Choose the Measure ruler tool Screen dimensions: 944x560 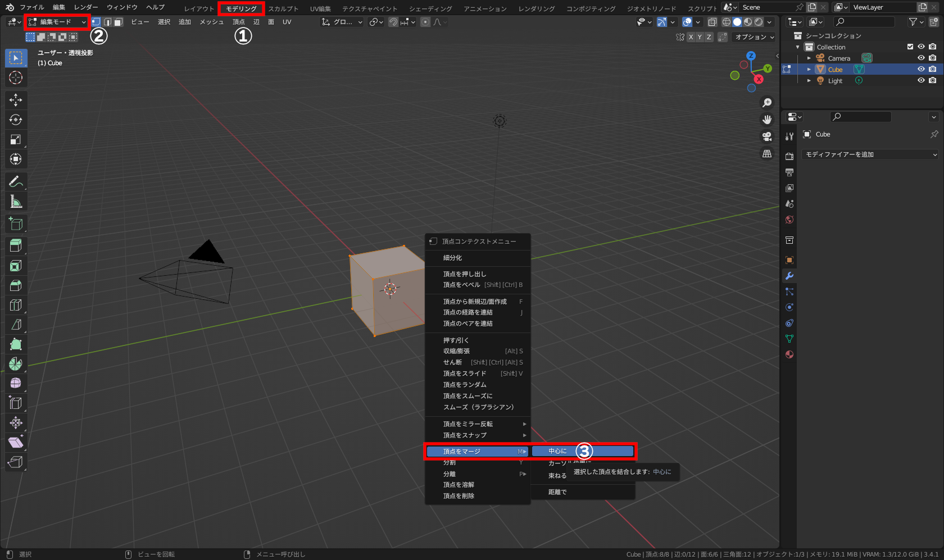[16, 201]
